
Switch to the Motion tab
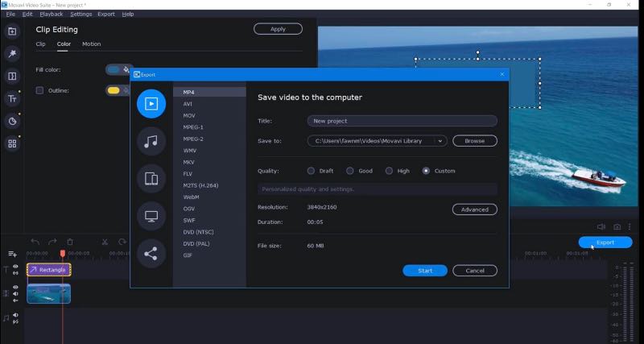(91, 44)
